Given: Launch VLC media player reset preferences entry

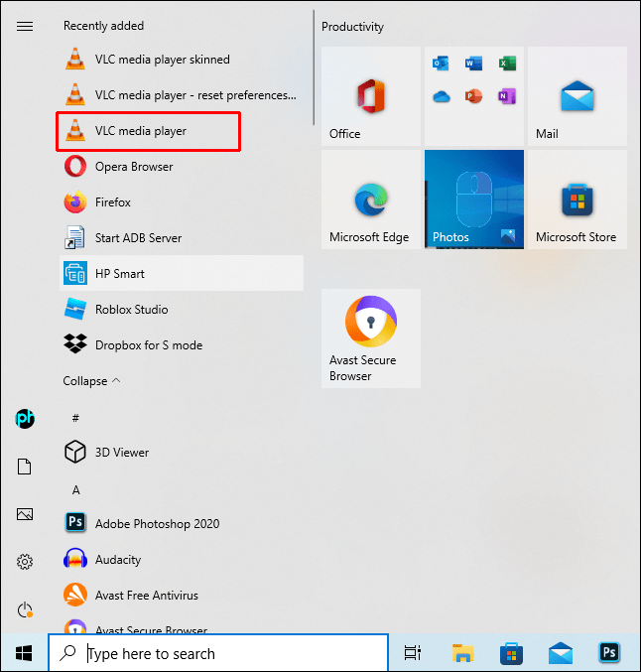Looking at the screenshot, I should click(182, 94).
